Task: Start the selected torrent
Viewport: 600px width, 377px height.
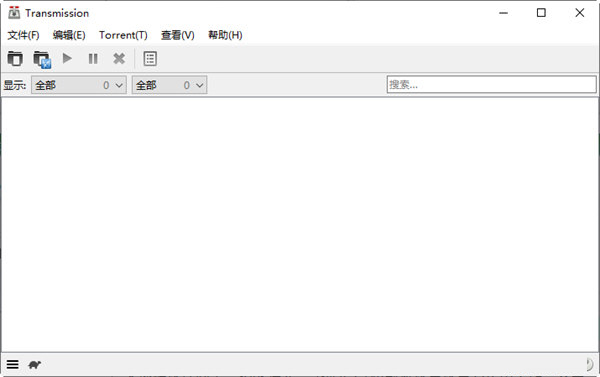Action: (67, 59)
